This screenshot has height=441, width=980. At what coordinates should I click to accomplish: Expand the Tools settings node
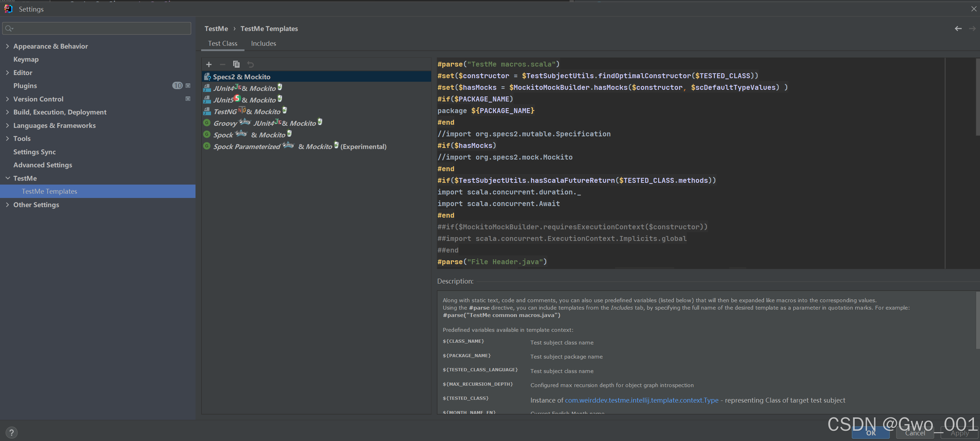coord(7,138)
